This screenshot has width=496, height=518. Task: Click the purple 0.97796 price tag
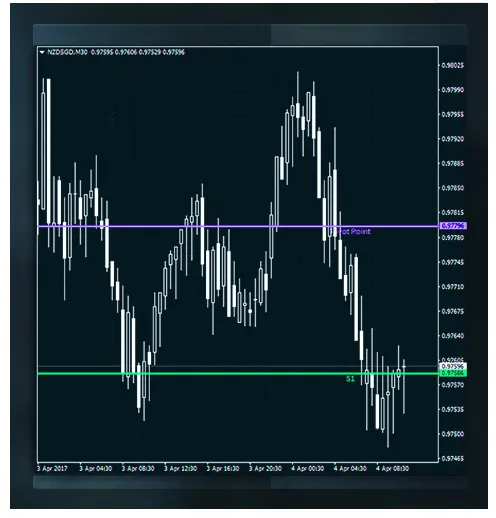pyautogui.click(x=453, y=226)
